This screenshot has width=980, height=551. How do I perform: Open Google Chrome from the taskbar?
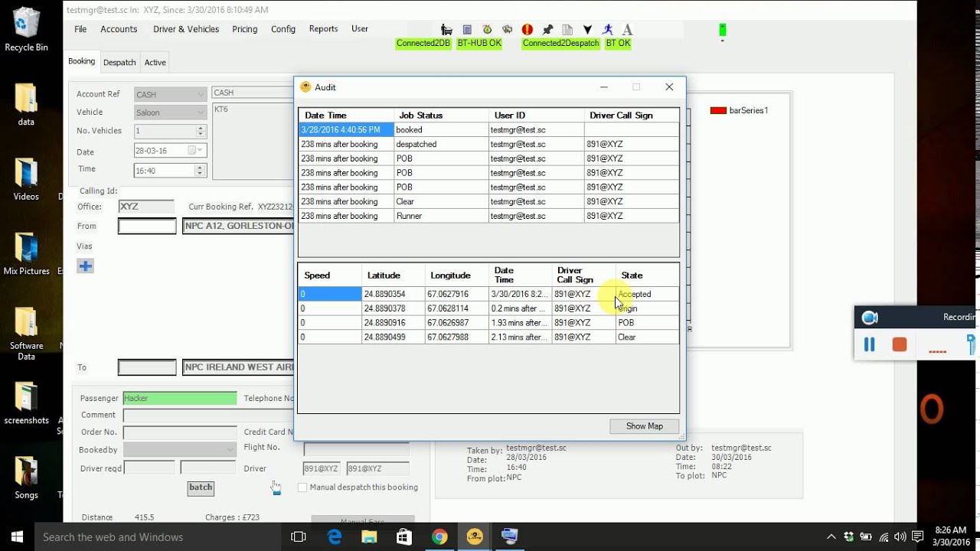pyautogui.click(x=439, y=536)
